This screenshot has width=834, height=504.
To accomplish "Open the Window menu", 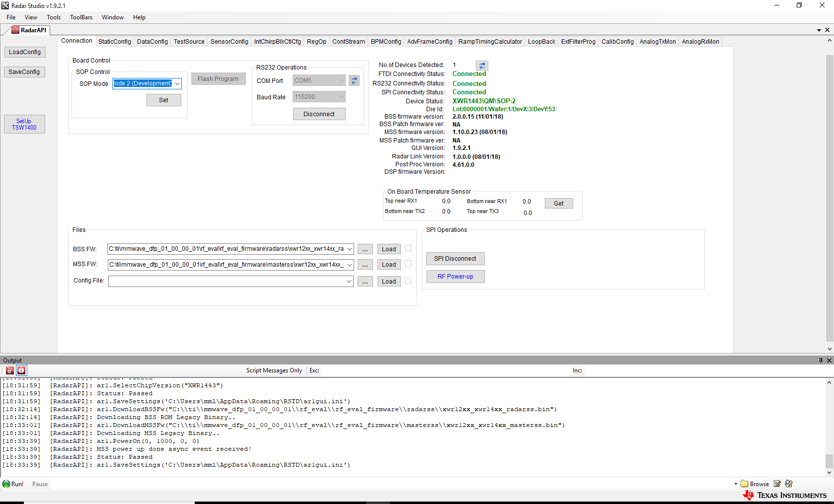I will click(113, 17).
